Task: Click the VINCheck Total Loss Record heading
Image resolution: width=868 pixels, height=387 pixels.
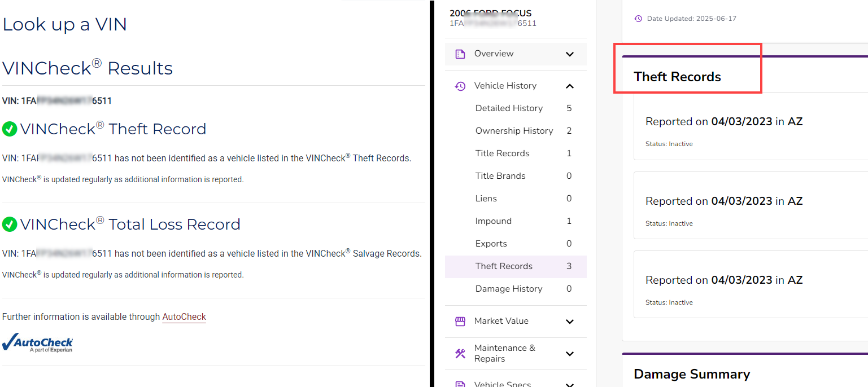Action: [130, 225]
